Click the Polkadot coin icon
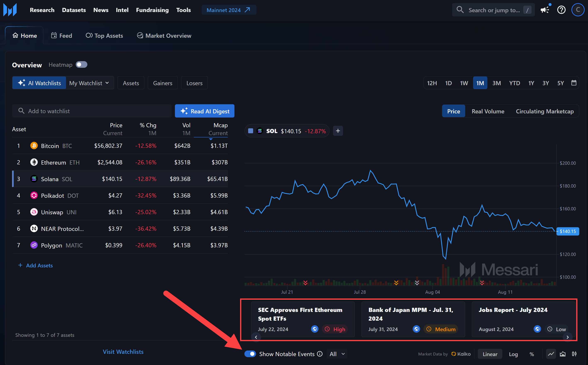 (34, 195)
